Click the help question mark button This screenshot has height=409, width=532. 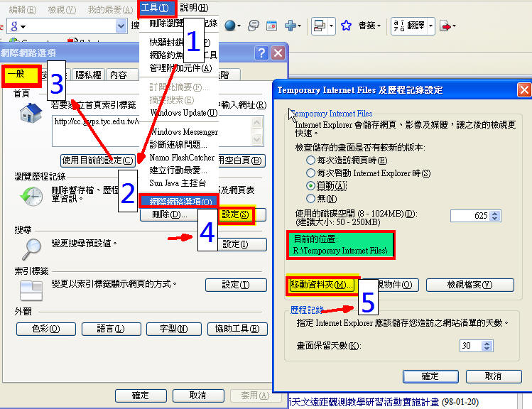click(261, 53)
